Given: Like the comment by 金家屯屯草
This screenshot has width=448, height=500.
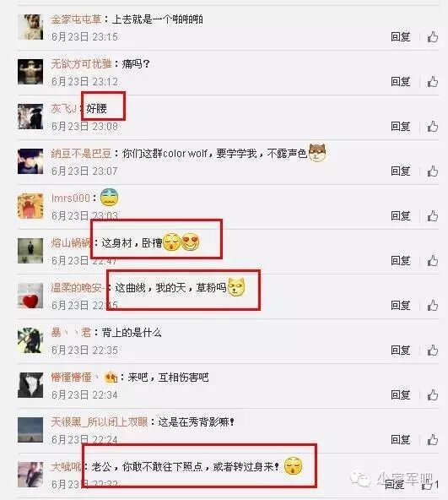Looking at the screenshot, I should (x=432, y=37).
